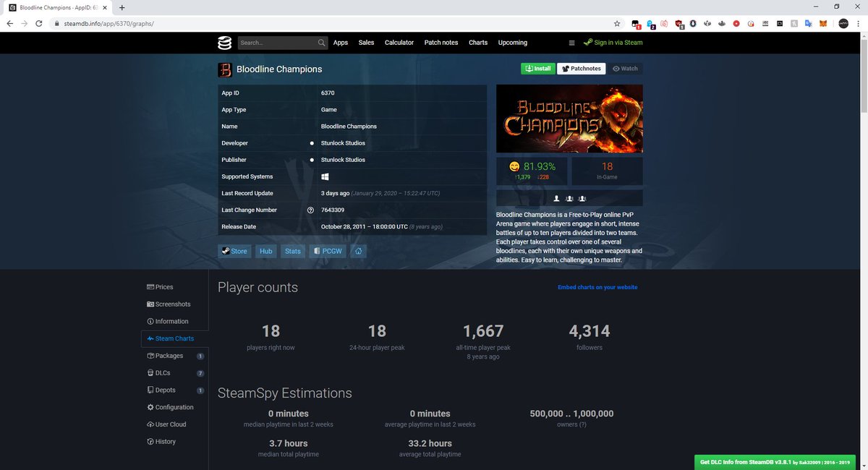Click the Bloodline Champions banner image
Viewport: 868px width, 470px height.
click(x=569, y=119)
